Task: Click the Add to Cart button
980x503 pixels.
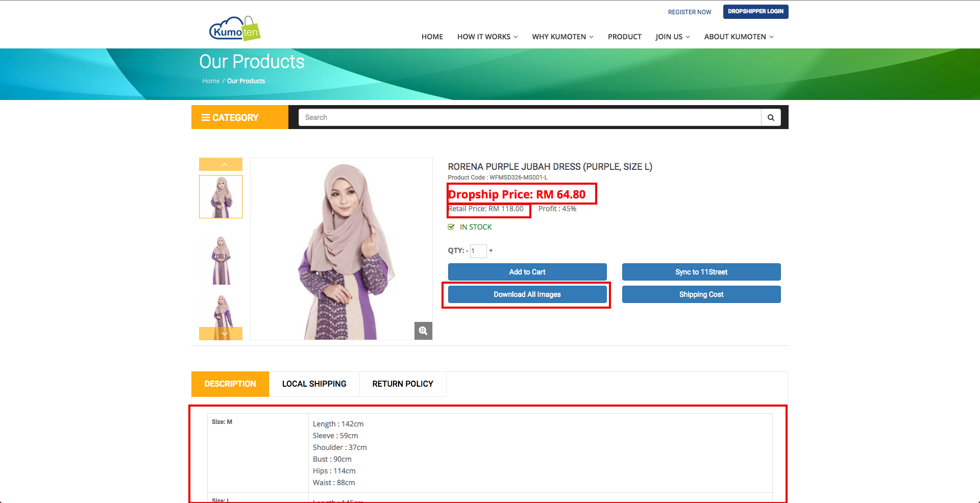Action: click(x=527, y=272)
